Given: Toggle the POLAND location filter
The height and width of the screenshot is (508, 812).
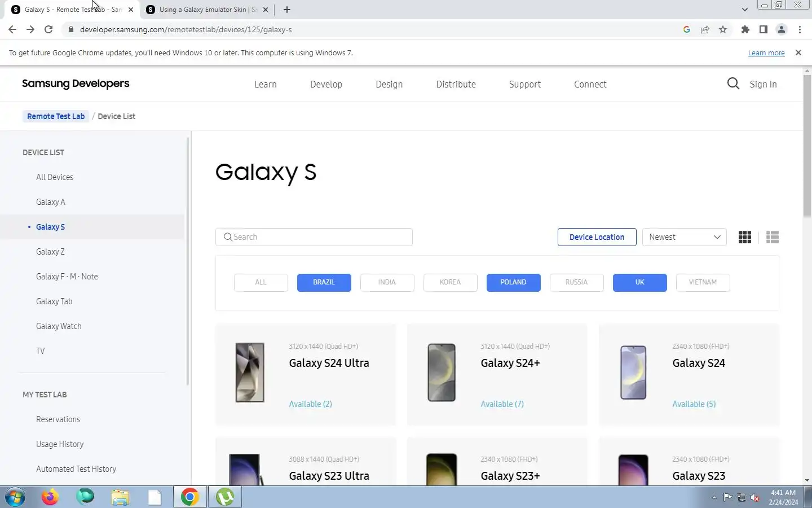Looking at the screenshot, I should (514, 282).
